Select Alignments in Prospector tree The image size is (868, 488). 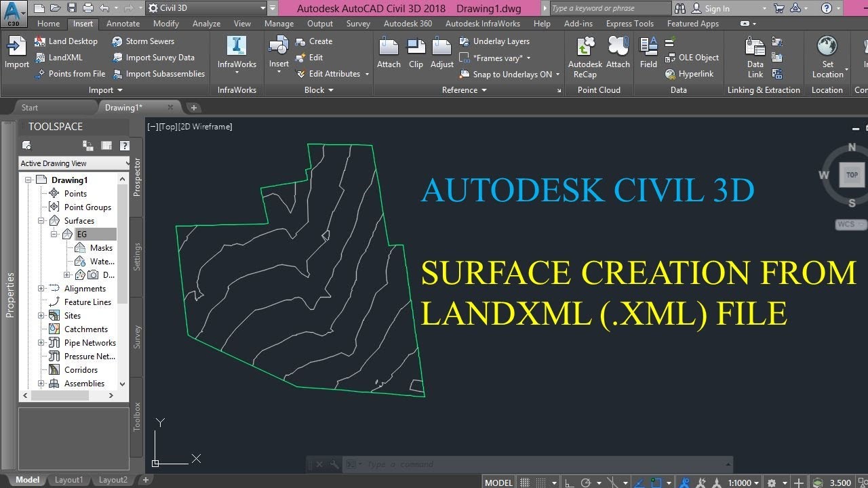(85, 289)
